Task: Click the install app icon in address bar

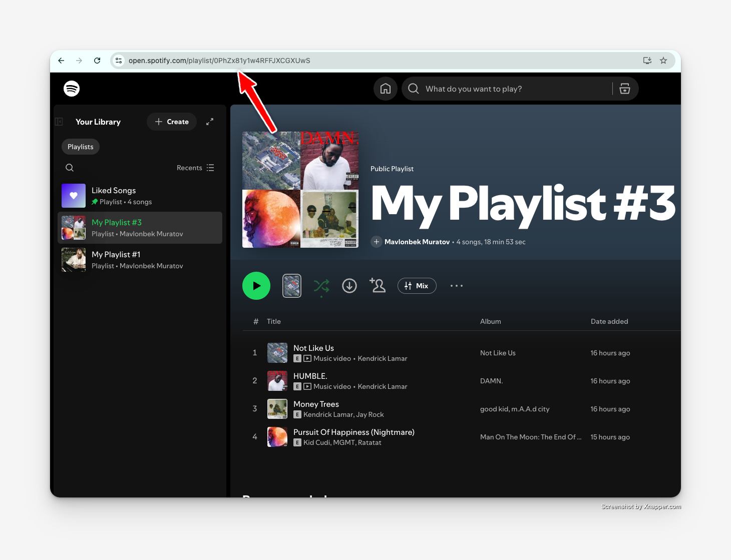Action: point(647,61)
